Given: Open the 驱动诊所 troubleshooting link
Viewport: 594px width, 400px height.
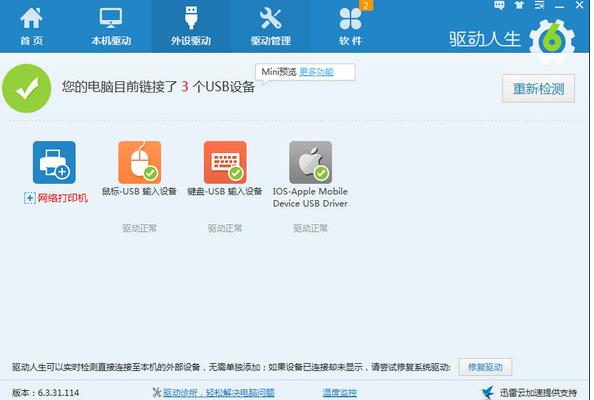Looking at the screenshot, I should point(219,393).
